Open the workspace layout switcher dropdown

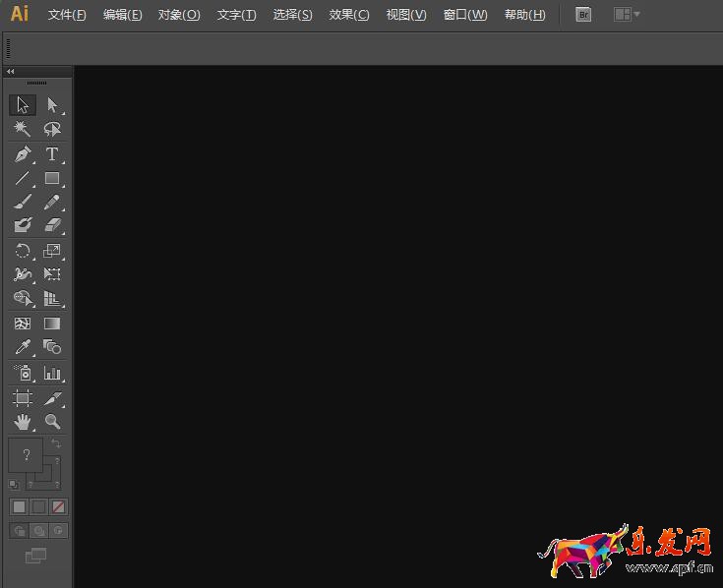[x=627, y=15]
